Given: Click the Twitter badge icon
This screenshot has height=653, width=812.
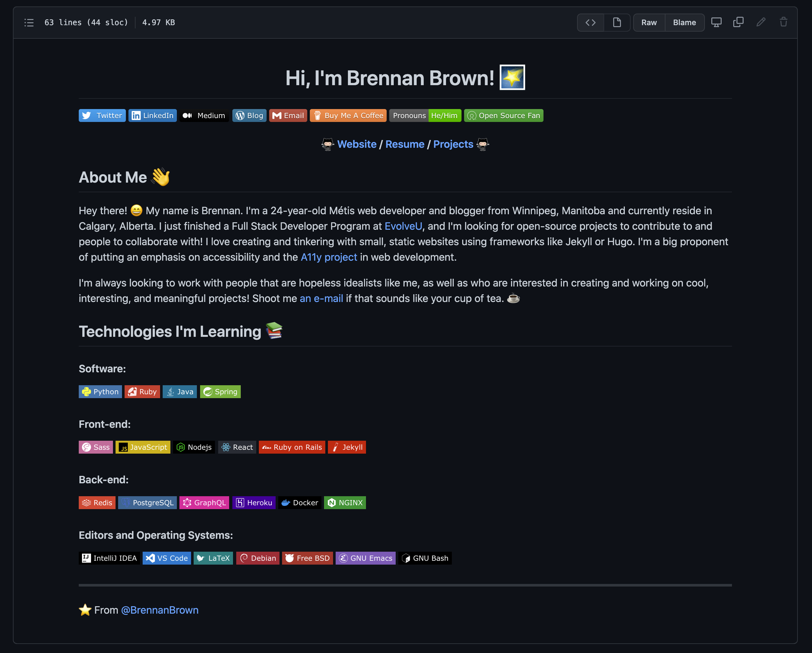Looking at the screenshot, I should [87, 115].
